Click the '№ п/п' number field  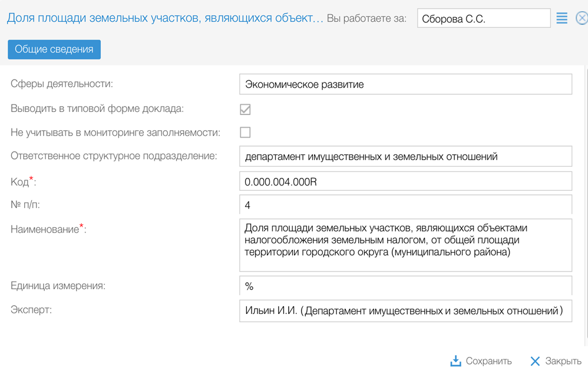pyautogui.click(x=405, y=205)
